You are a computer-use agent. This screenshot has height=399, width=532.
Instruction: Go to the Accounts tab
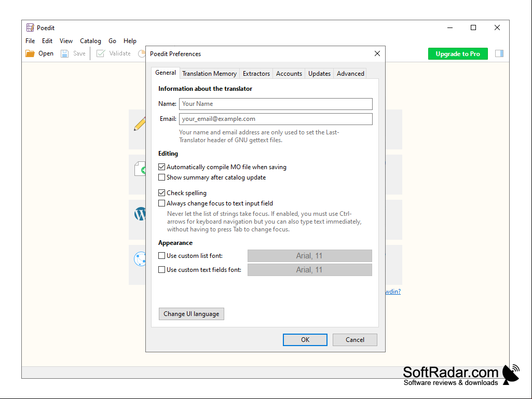click(289, 74)
